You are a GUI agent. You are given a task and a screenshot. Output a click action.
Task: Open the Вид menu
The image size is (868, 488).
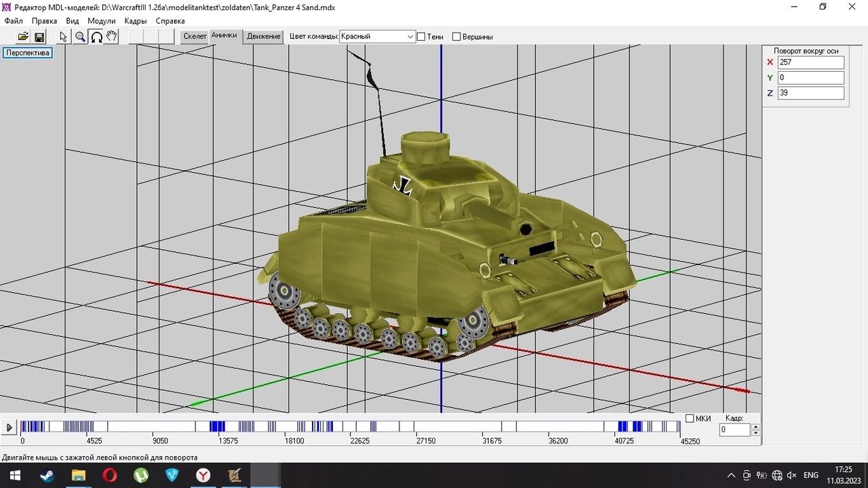click(73, 21)
